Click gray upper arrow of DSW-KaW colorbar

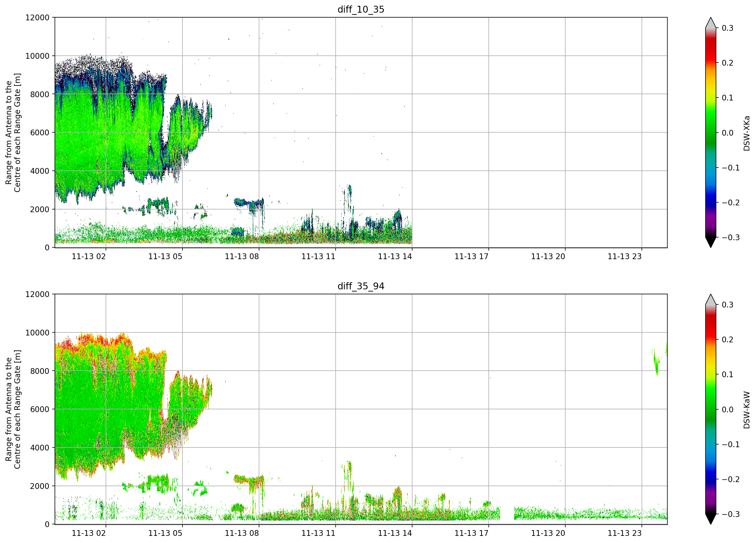point(711,300)
